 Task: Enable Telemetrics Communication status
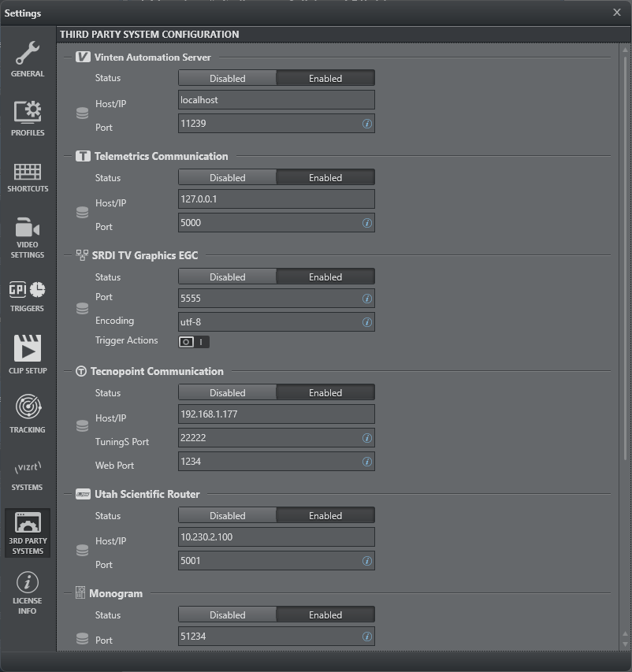point(325,177)
